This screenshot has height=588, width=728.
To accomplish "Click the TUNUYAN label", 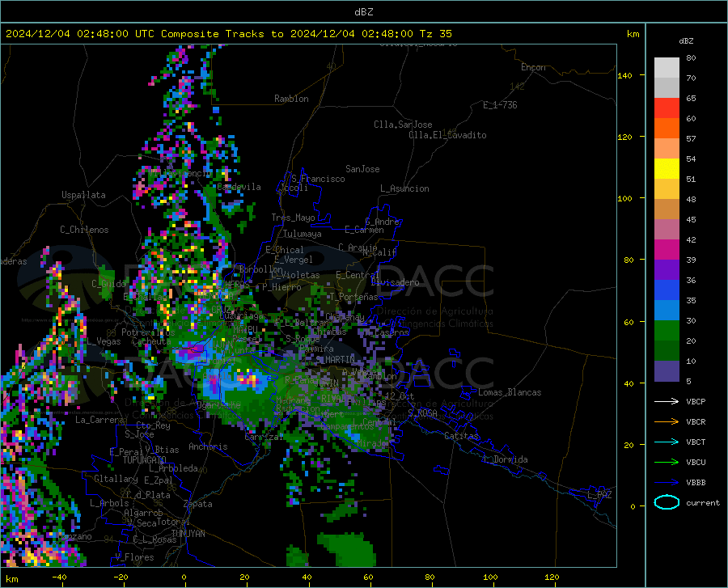I will coord(188,534).
